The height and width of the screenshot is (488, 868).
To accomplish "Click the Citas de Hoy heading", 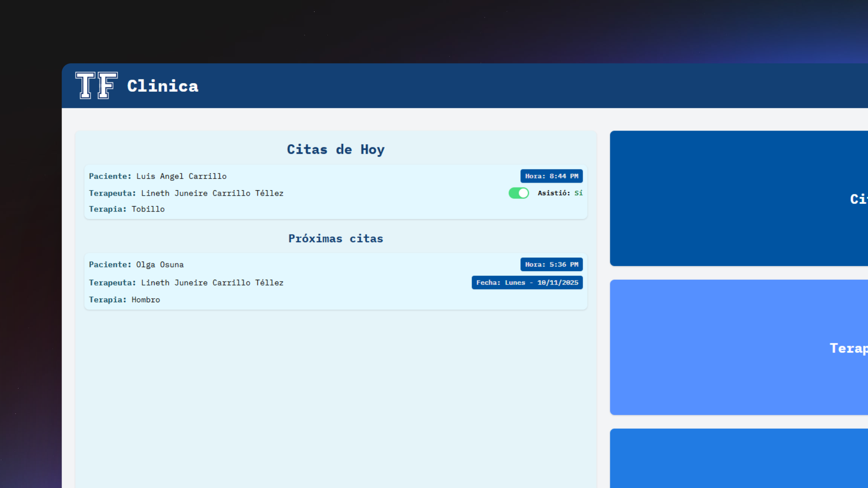I will tap(335, 150).
